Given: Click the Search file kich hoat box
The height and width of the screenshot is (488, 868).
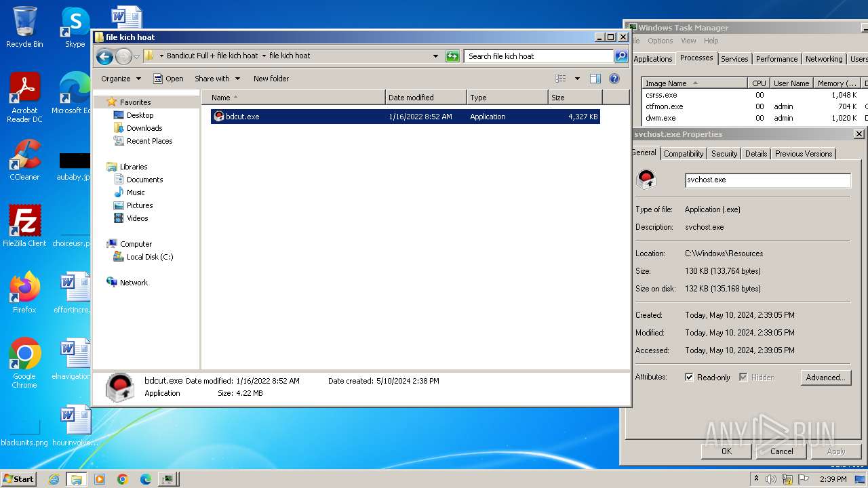Looking at the screenshot, I should tap(539, 56).
